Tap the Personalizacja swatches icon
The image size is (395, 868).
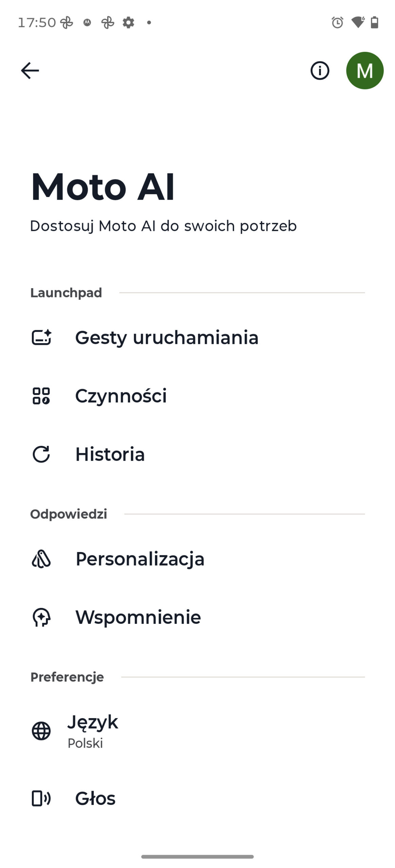tap(41, 559)
